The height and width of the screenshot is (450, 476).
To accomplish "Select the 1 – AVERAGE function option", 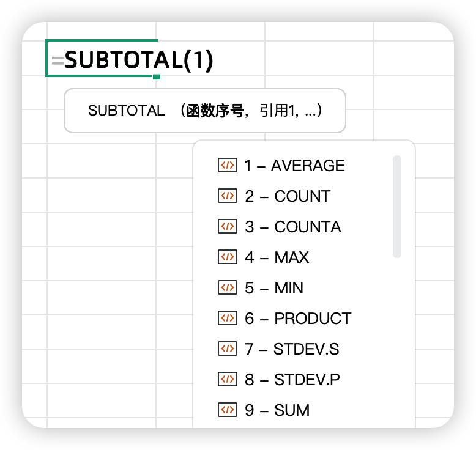I will point(294,166).
